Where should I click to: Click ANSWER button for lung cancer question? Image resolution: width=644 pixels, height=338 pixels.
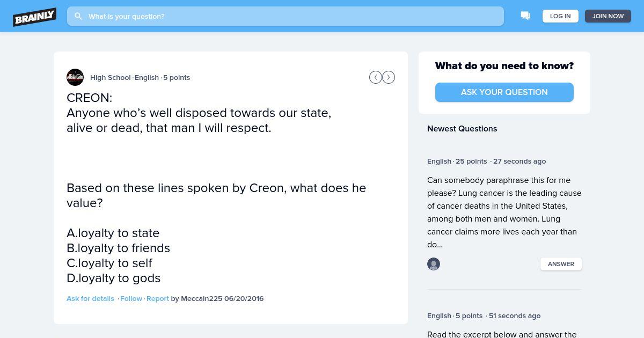pyautogui.click(x=561, y=264)
